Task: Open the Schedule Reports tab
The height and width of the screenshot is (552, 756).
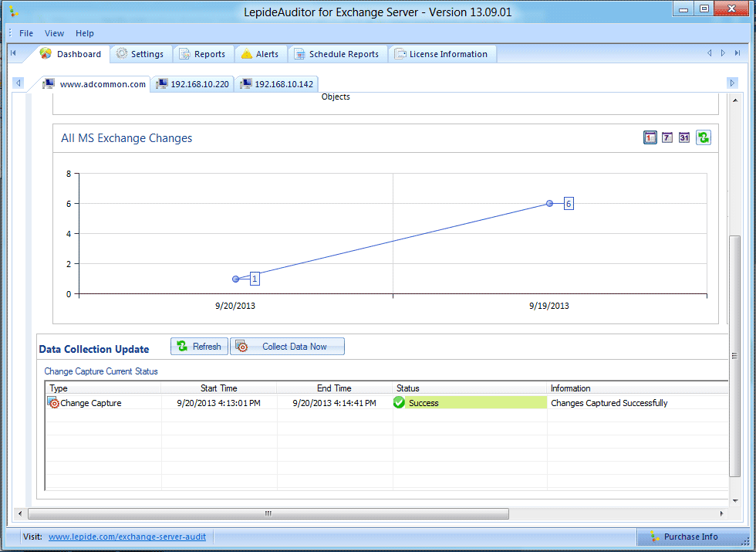Action: (337, 54)
